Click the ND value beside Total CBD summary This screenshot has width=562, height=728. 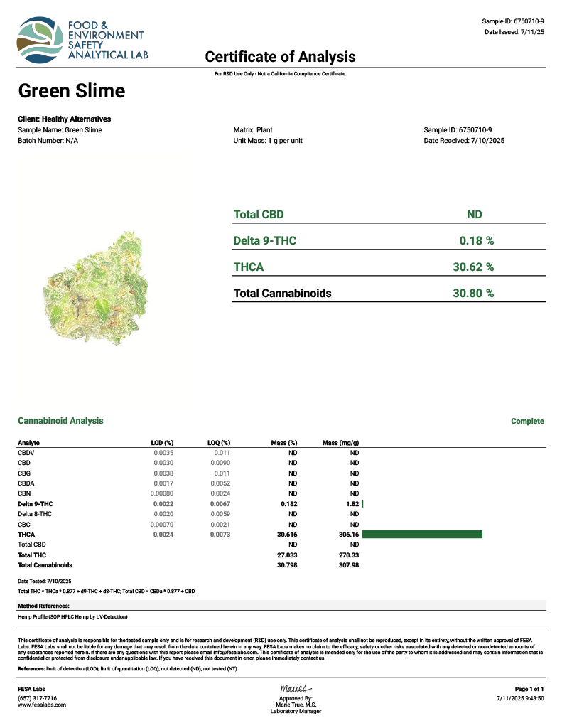click(475, 215)
